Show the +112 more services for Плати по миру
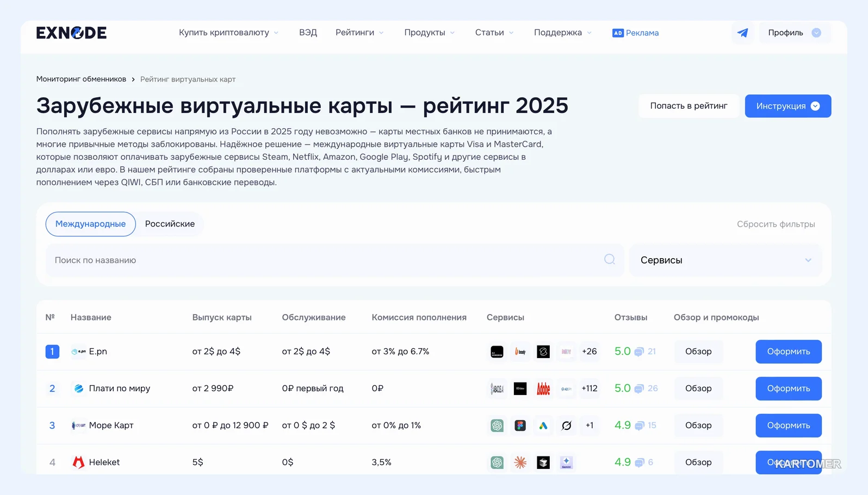Screen dimensions: 868x495 coord(590,389)
